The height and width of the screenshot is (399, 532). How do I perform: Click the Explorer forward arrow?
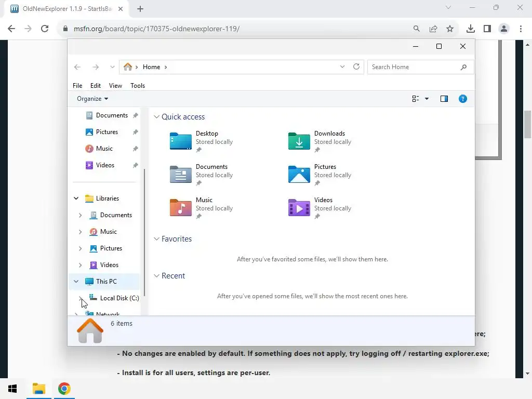(96, 67)
